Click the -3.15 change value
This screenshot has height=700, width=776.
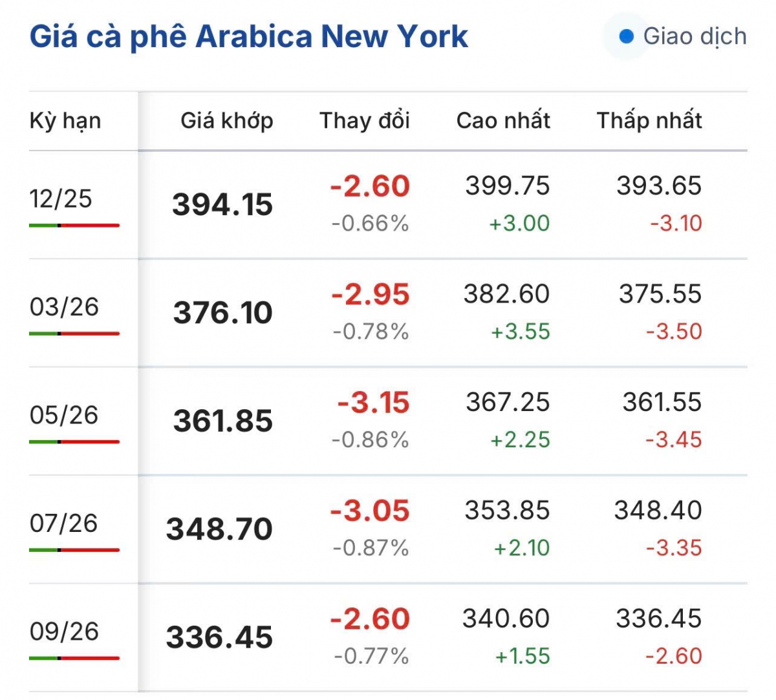(x=373, y=403)
